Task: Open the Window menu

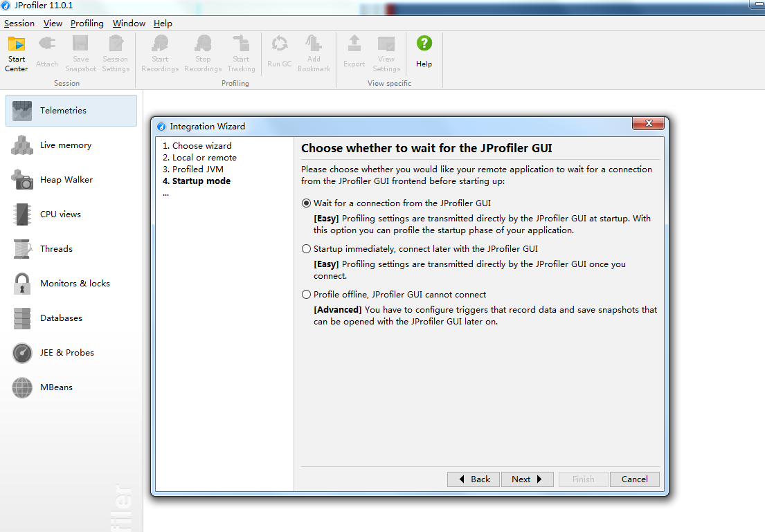Action: (129, 24)
